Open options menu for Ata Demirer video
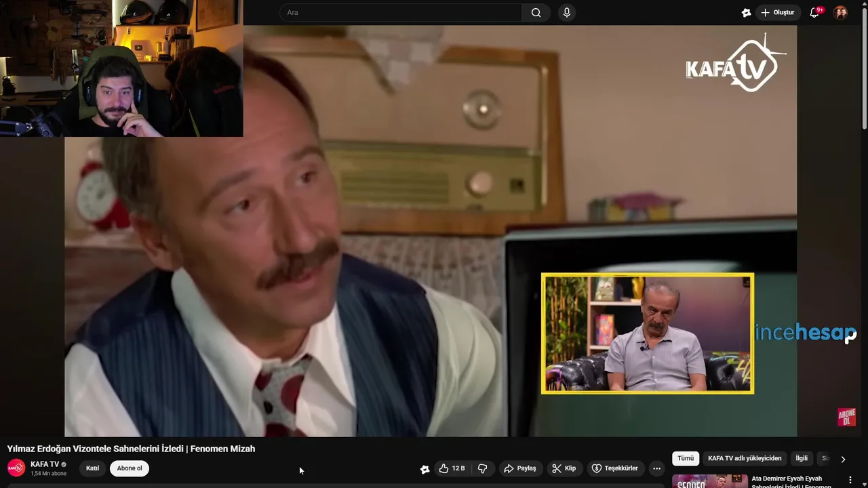868x488 pixels. pyautogui.click(x=850, y=480)
